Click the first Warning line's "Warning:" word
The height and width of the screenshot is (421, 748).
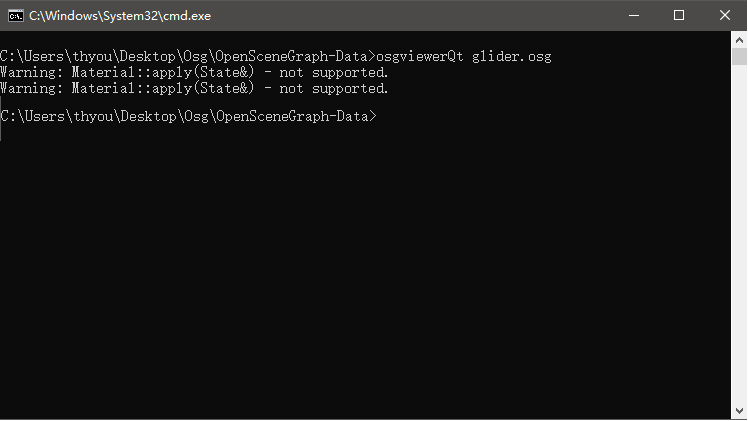pyautogui.click(x=32, y=73)
